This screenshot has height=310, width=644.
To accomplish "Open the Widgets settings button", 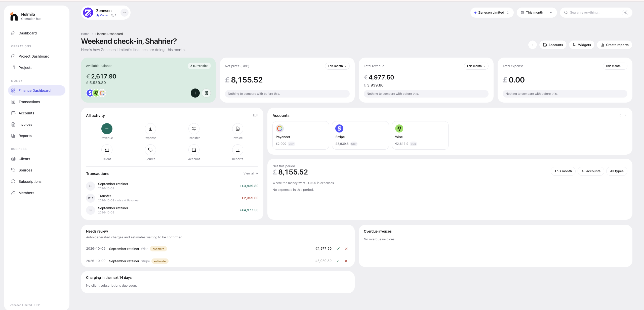I will 582,45.
